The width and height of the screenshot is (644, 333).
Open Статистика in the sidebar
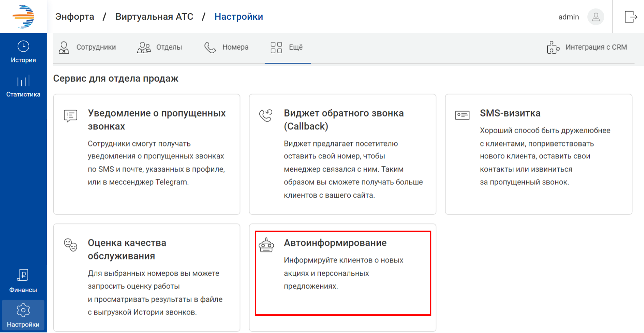click(x=23, y=86)
